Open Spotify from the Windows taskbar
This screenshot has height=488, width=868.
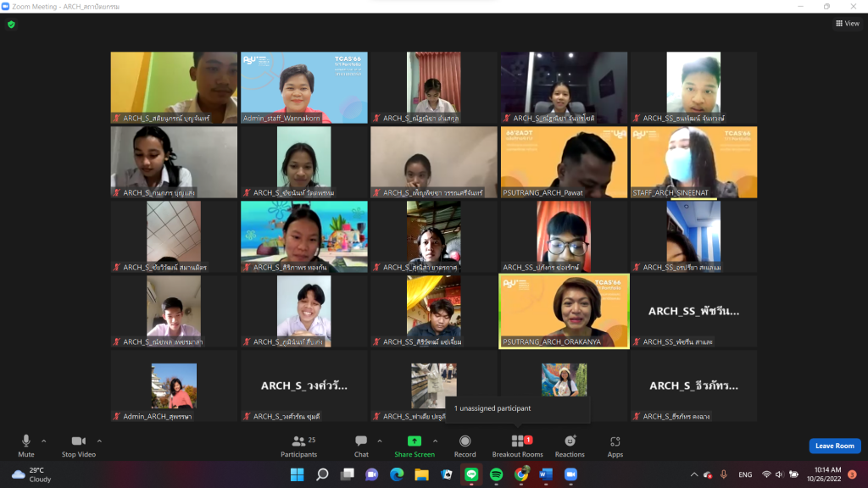coord(497,474)
